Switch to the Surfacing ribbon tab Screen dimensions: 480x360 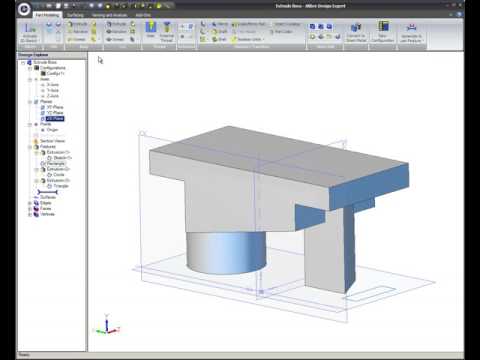pos(75,15)
